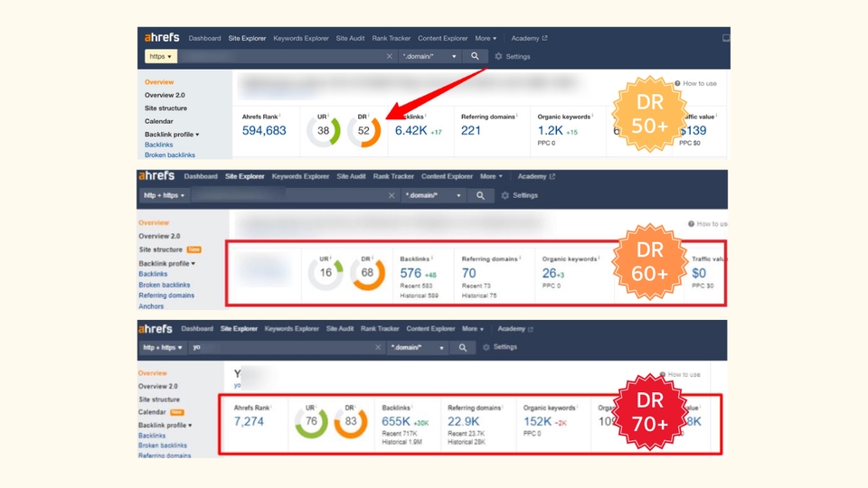
Task: Click the UR 38 gauge in the top panel
Action: pyautogui.click(x=324, y=130)
